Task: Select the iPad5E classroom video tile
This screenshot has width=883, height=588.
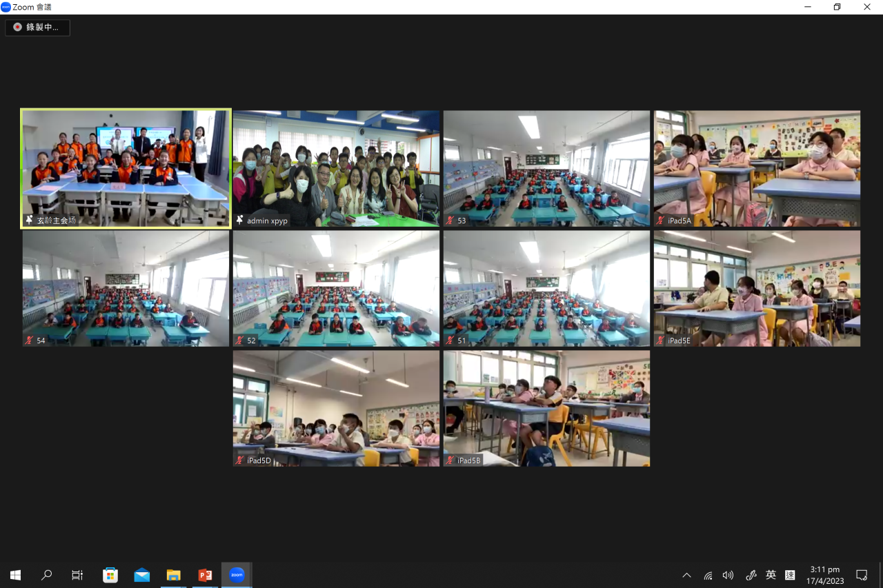Action: tap(757, 288)
